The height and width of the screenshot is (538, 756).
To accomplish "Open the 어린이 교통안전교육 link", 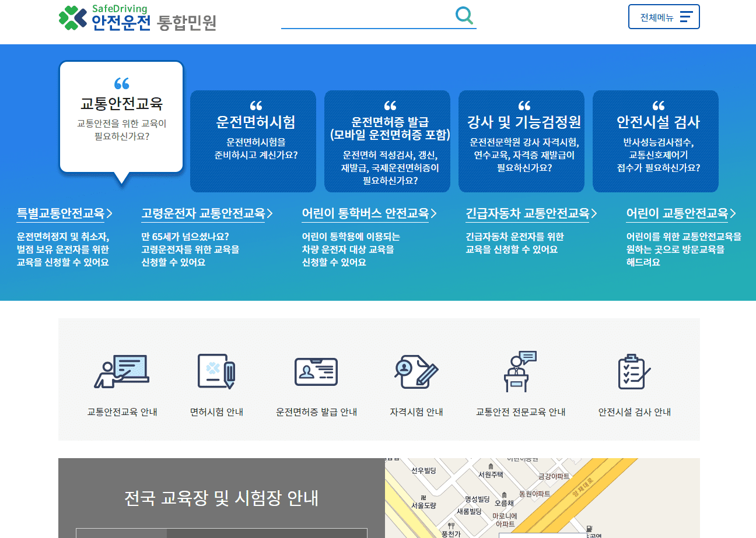I will pyautogui.click(x=679, y=213).
